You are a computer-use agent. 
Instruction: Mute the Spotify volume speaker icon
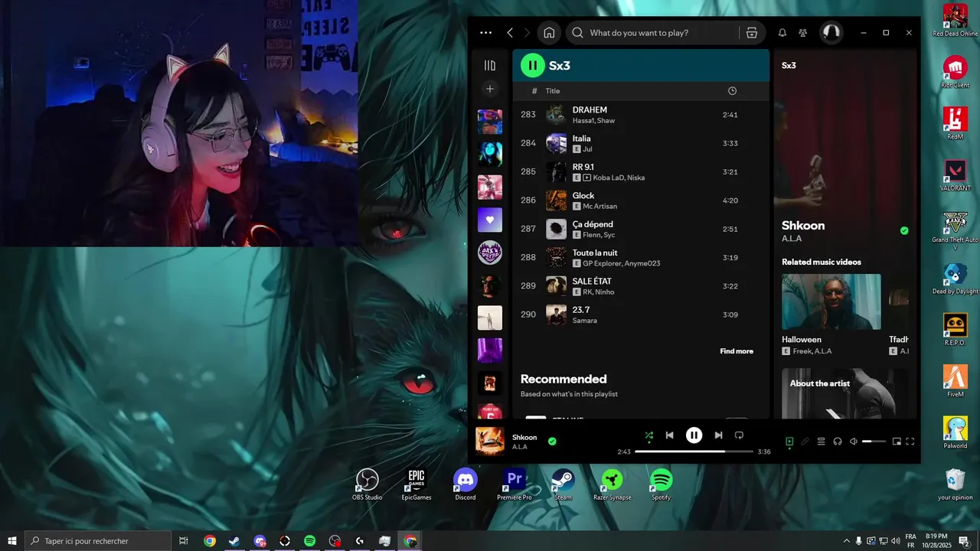click(x=854, y=442)
